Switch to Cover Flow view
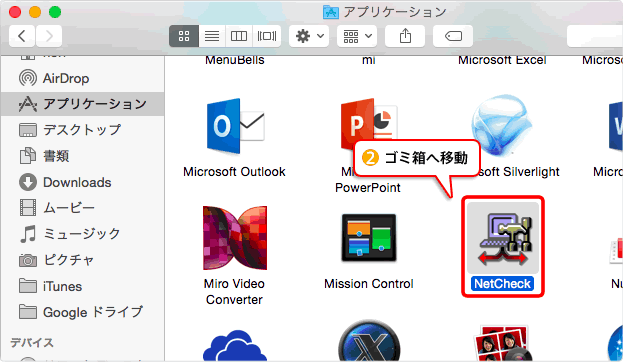 267,36
